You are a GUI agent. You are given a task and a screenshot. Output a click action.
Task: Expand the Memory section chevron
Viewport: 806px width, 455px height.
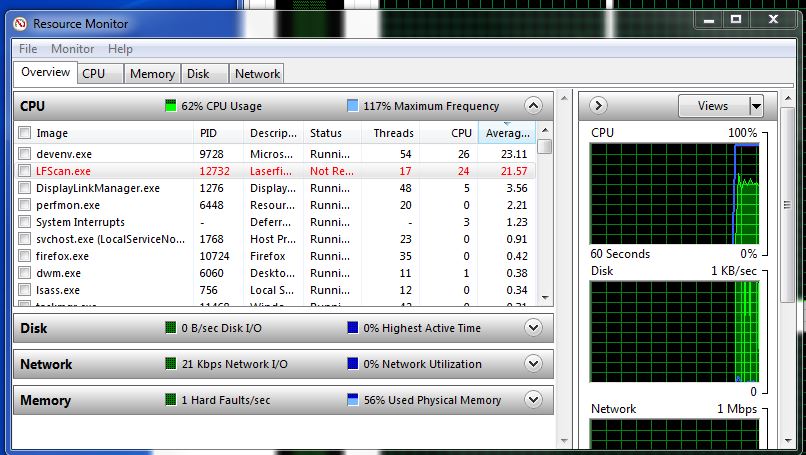(x=534, y=399)
